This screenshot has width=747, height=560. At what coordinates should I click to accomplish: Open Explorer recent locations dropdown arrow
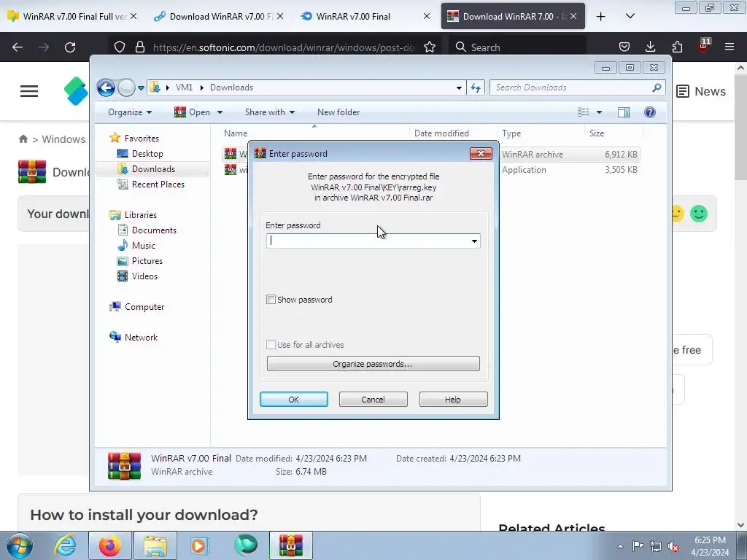pos(141,88)
